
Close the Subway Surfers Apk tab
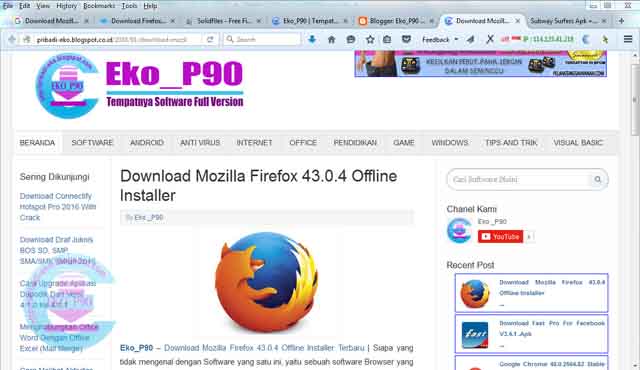point(604,21)
